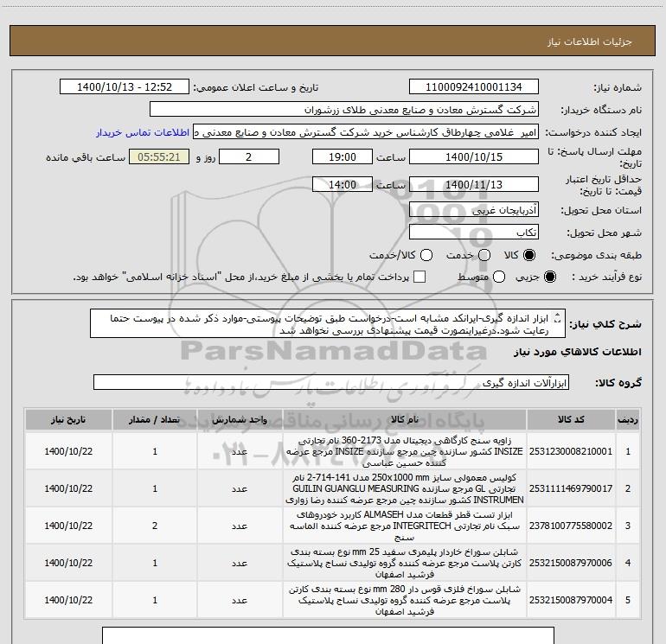The image size is (666, 644).
Task: Click the 280 mm metal template item name
Action: (405, 600)
